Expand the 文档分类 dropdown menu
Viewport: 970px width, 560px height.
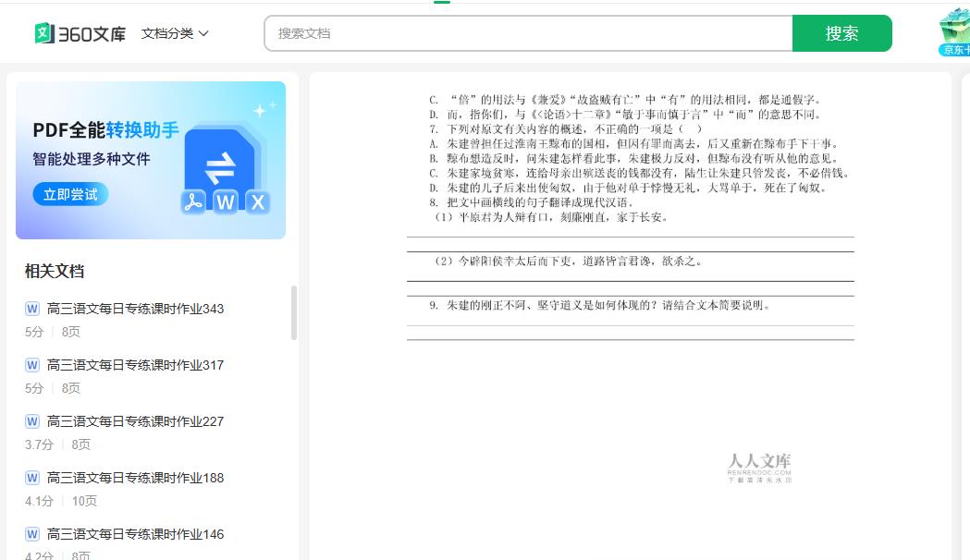tap(175, 33)
